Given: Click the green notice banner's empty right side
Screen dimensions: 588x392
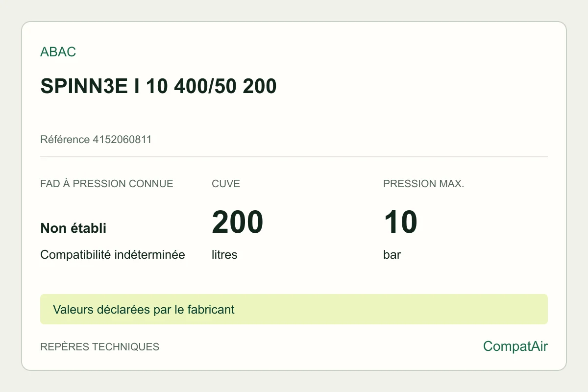Looking at the screenshot, I should click(x=392, y=309).
